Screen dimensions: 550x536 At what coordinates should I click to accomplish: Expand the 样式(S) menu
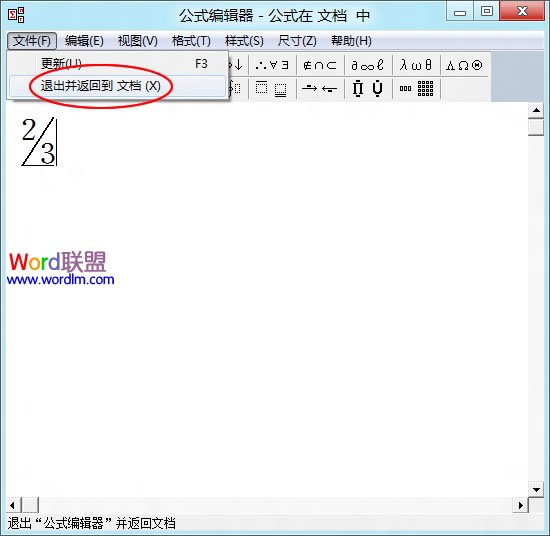[x=244, y=41]
